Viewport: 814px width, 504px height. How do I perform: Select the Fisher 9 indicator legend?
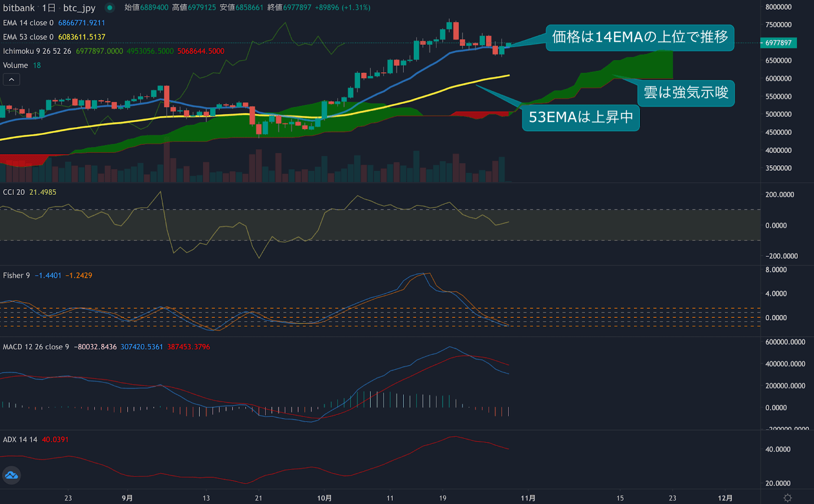coord(16,275)
